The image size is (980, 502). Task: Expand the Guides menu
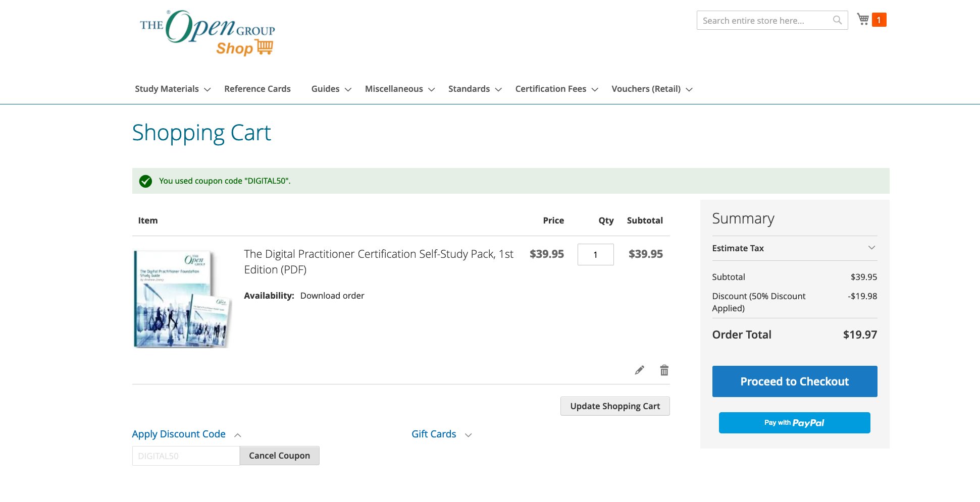(331, 89)
